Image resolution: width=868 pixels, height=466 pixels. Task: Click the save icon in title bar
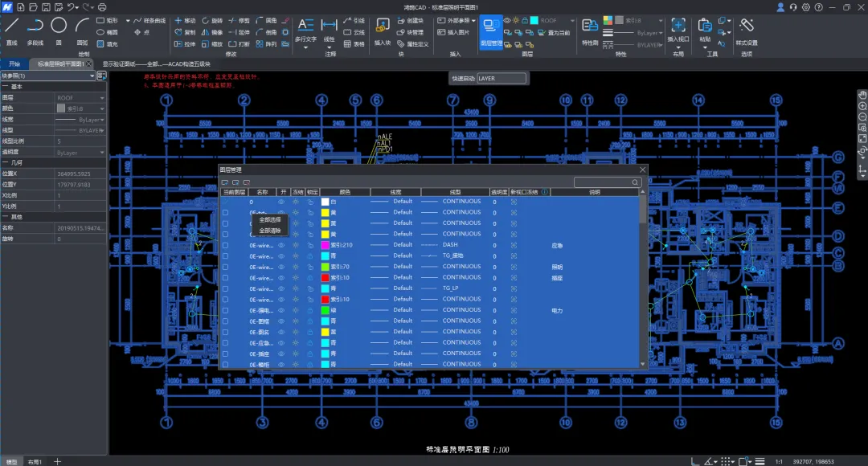46,7
